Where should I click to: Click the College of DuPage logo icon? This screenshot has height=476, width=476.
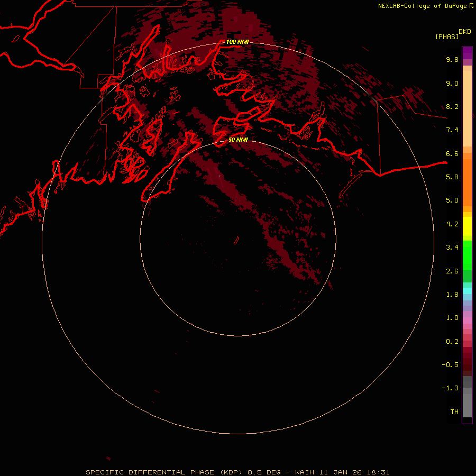tap(471, 5)
